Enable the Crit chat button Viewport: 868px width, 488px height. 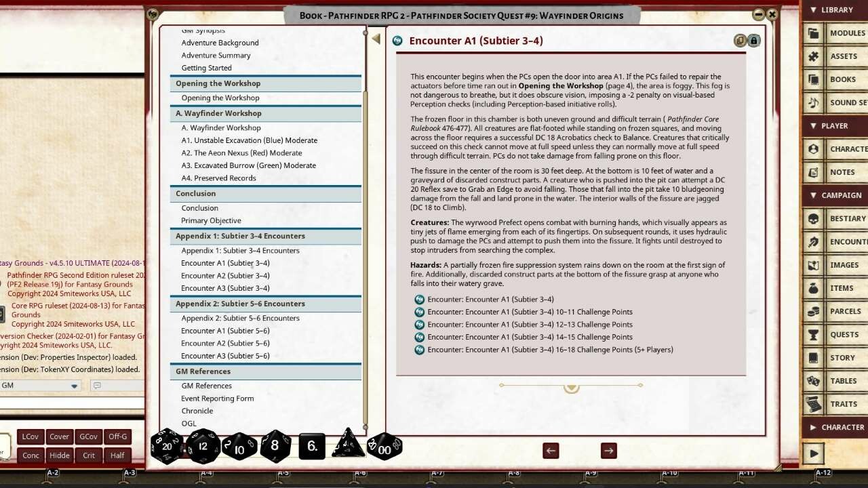88,455
